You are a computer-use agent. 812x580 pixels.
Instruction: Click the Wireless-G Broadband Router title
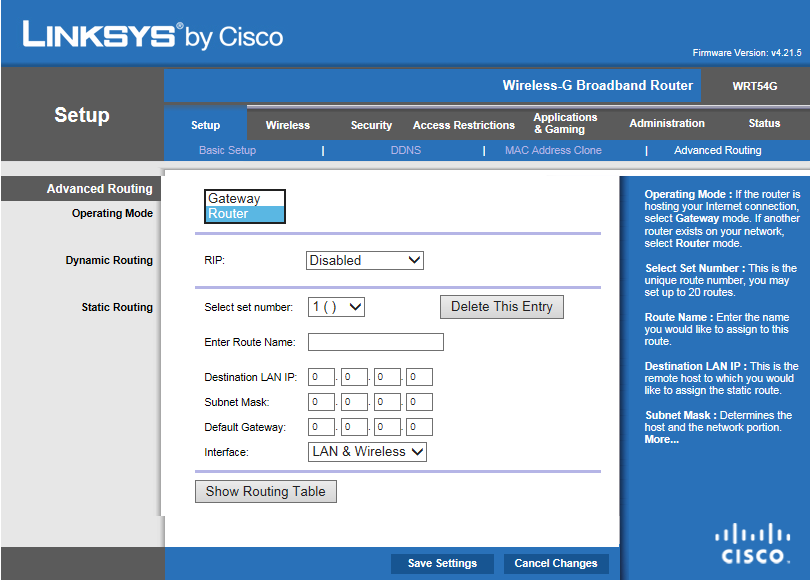pyautogui.click(x=598, y=85)
